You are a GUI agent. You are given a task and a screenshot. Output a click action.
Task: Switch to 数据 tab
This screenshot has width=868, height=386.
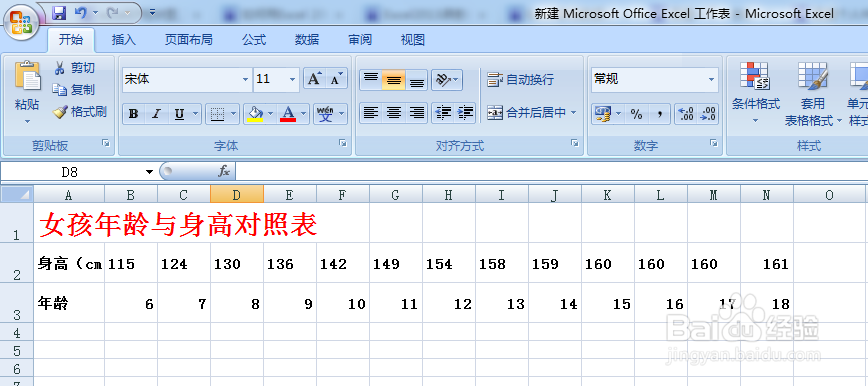307,39
